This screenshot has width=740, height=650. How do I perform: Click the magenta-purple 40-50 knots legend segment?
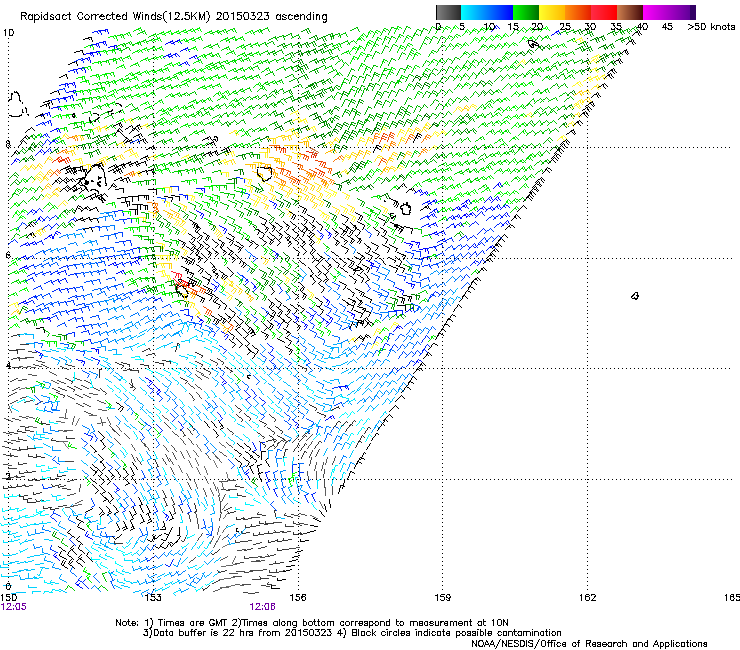coord(669,12)
